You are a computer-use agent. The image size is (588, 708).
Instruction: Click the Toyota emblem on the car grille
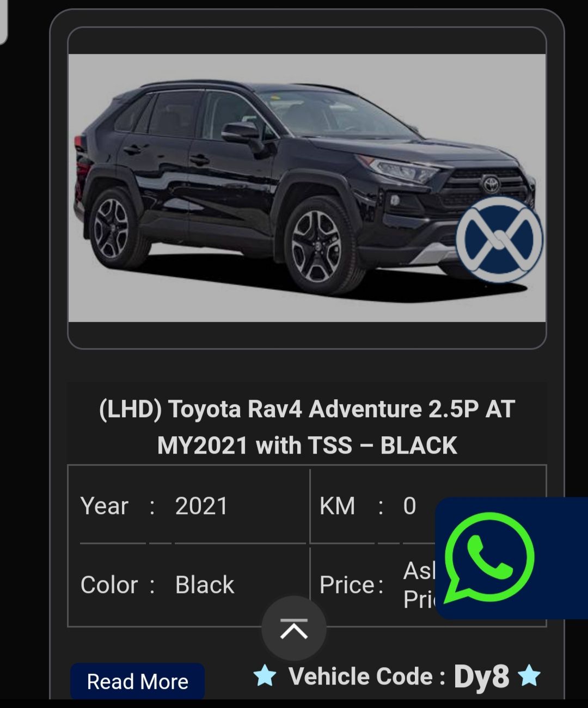pos(489,184)
